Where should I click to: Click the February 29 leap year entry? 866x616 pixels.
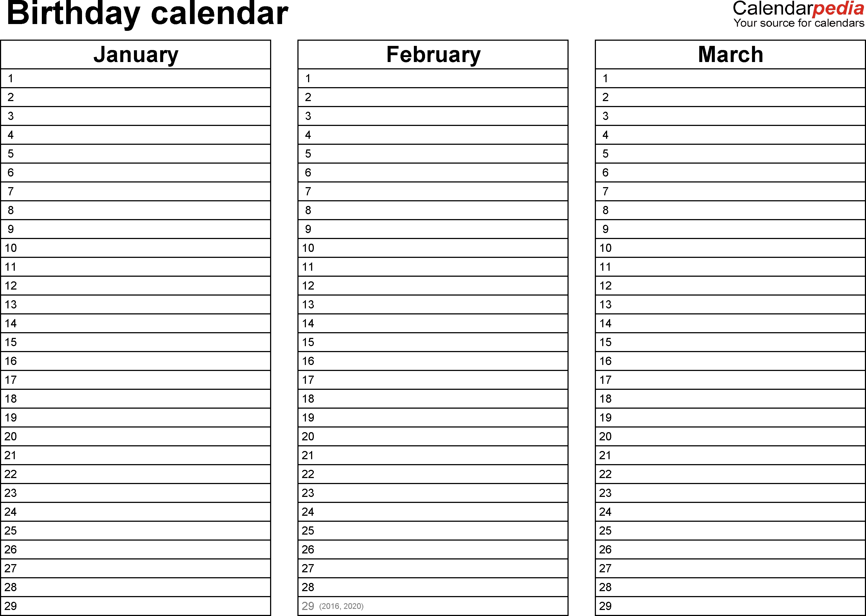tap(433, 605)
